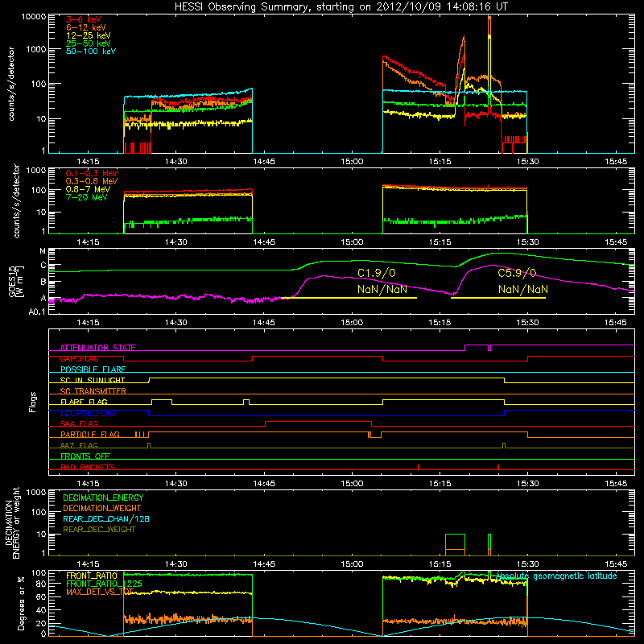Click the MAX_DET_VS_TOT legend label
Screen dimensions: 644x644
(x=100, y=592)
